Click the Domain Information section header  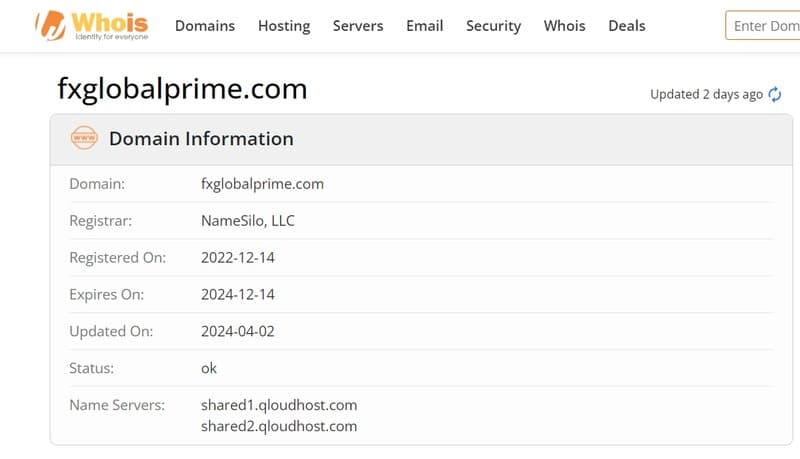tap(201, 139)
